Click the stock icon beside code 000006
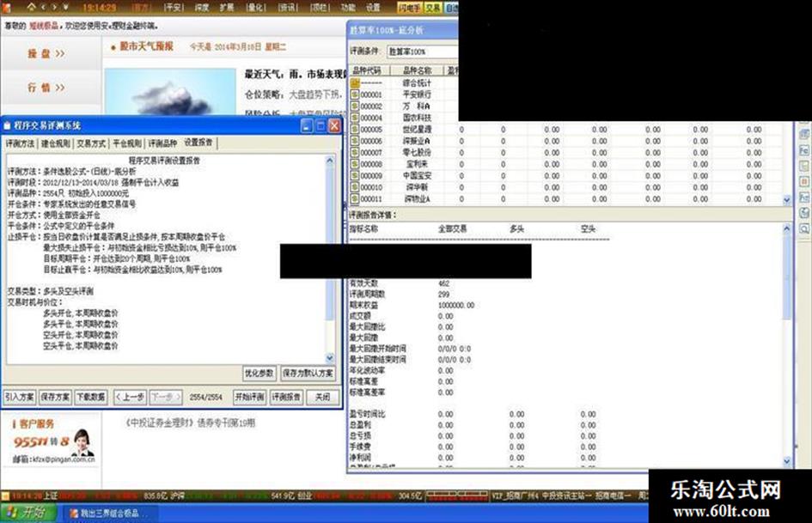812x523 pixels. [x=355, y=141]
